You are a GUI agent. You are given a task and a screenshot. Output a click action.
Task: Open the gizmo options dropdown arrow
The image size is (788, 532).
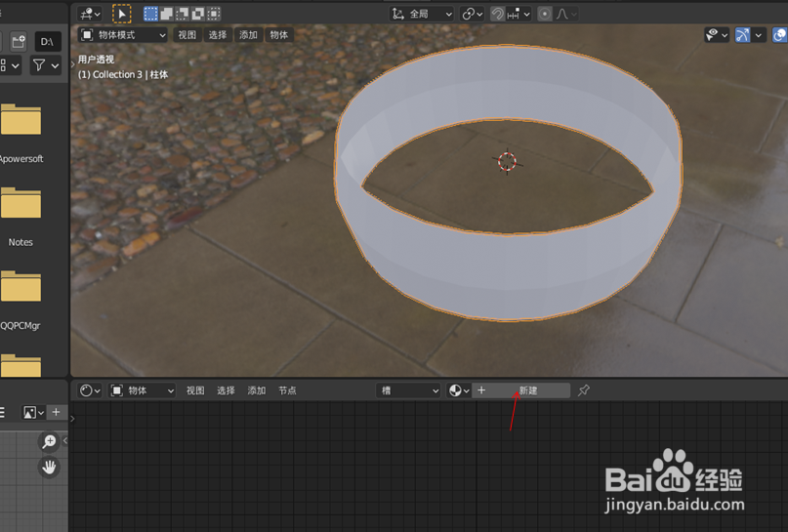point(759,35)
